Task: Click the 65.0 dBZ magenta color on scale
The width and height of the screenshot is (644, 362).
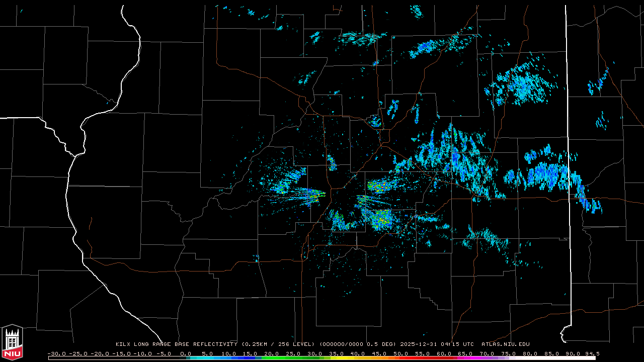Action: click(x=465, y=358)
